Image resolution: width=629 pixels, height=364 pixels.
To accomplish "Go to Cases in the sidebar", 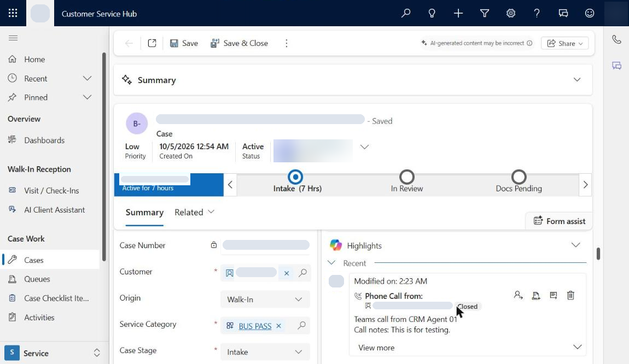I will click(50, 260).
